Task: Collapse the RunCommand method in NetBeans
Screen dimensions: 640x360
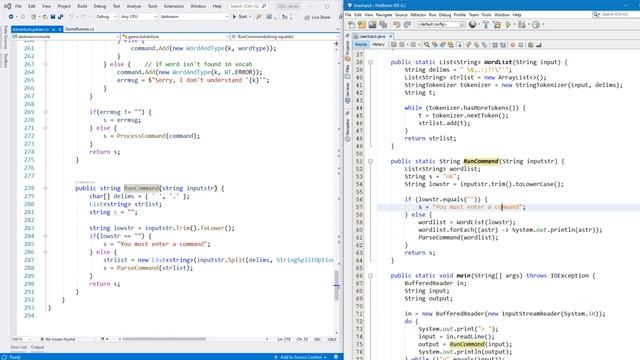Action: click(x=371, y=161)
